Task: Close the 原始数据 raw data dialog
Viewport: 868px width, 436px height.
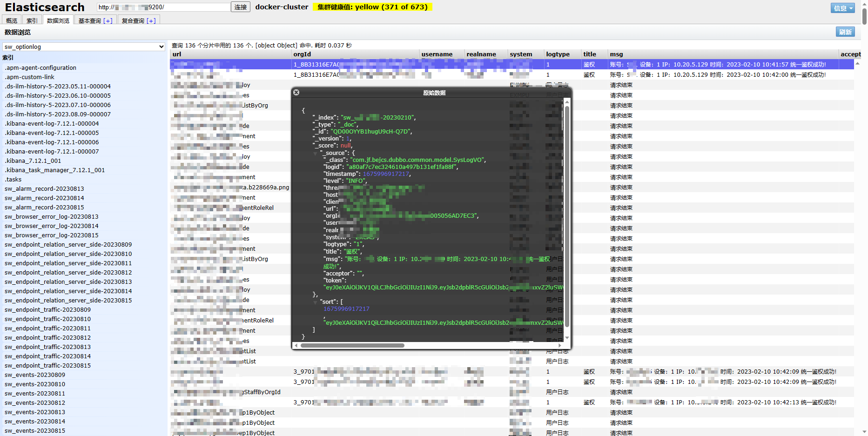Action: click(296, 92)
